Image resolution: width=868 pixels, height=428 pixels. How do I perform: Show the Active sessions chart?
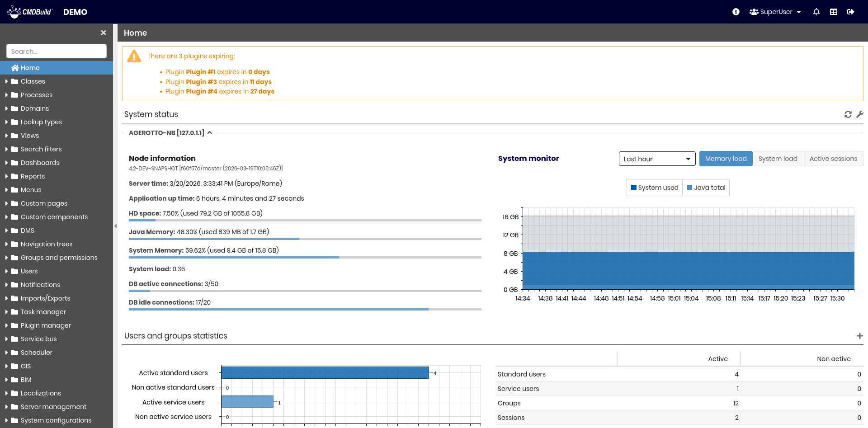[833, 159]
